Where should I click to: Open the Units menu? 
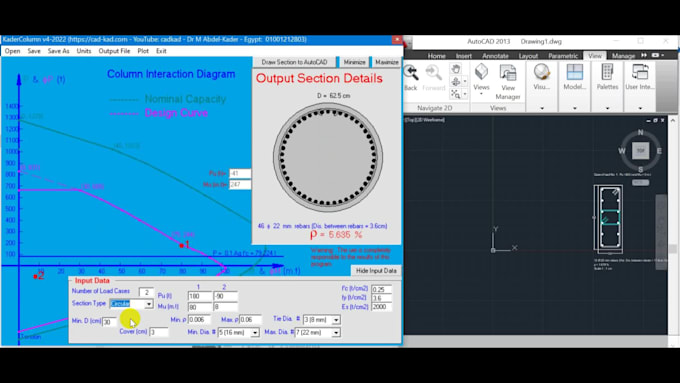[84, 51]
